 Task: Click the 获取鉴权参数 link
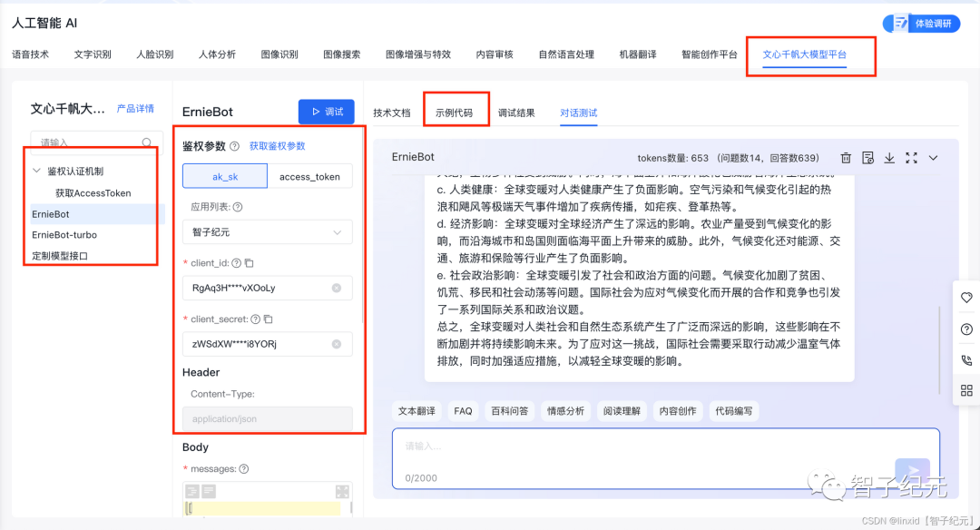[278, 146]
